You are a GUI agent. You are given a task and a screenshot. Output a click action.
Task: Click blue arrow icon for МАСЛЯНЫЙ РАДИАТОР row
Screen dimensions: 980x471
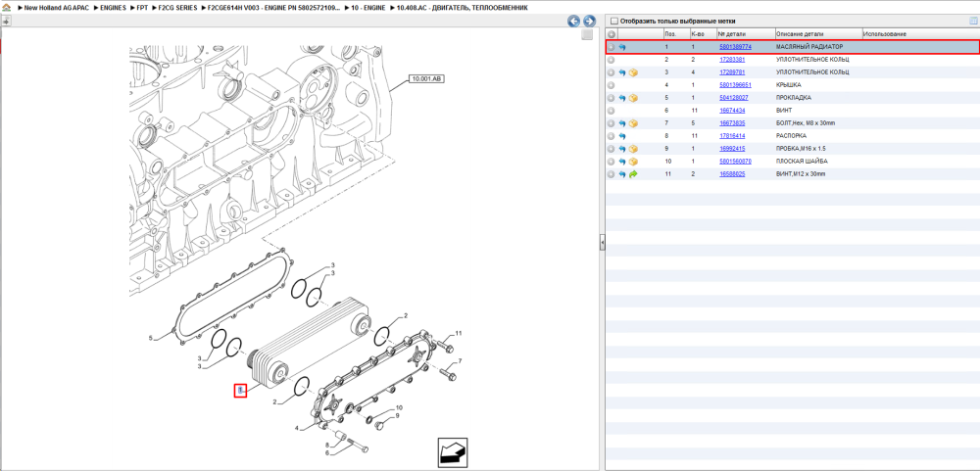tap(622, 47)
